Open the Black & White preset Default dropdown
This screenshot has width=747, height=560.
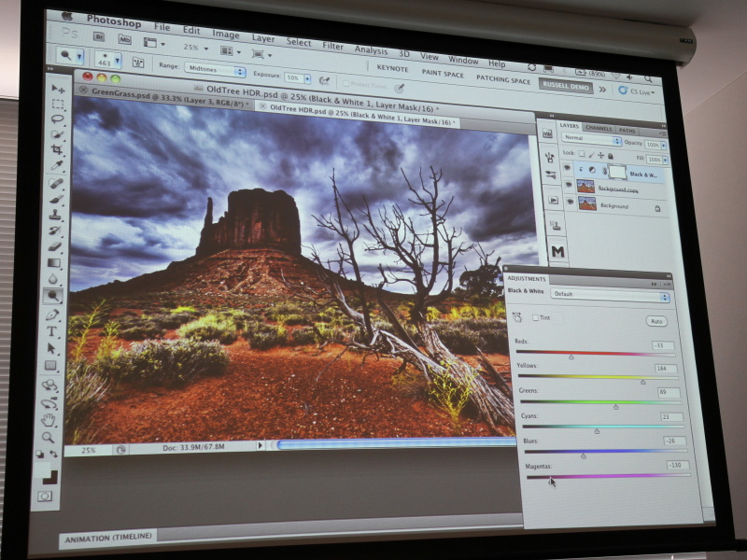(x=610, y=295)
